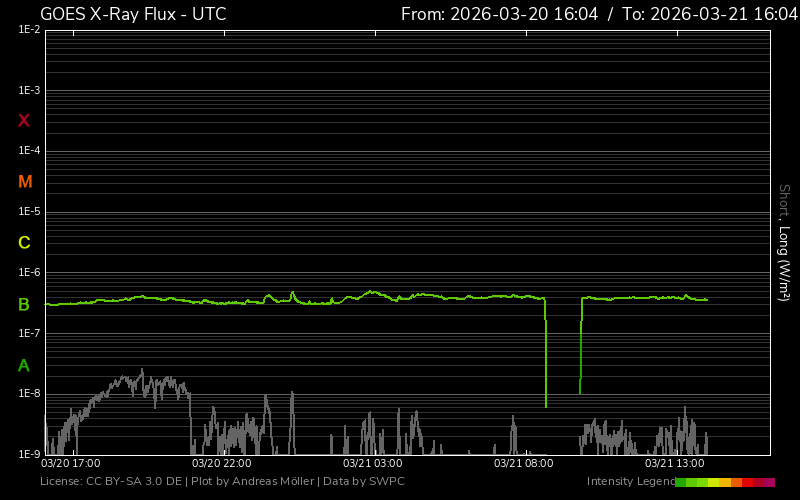
Task: Click the Intensity Legend text label
Action: pyautogui.click(x=629, y=482)
